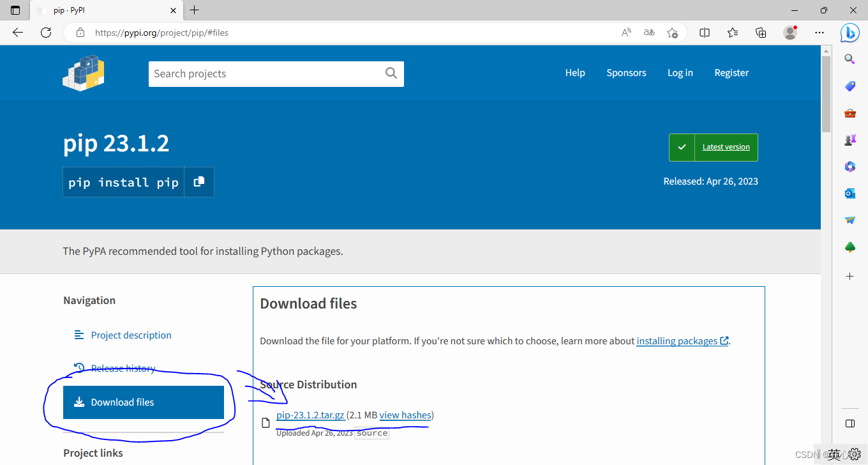Open the tab actions menu
868x465 pixels.
coord(15,10)
